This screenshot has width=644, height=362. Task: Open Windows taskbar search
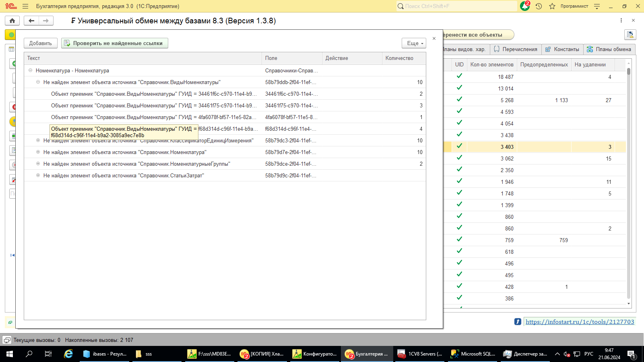coord(29,354)
